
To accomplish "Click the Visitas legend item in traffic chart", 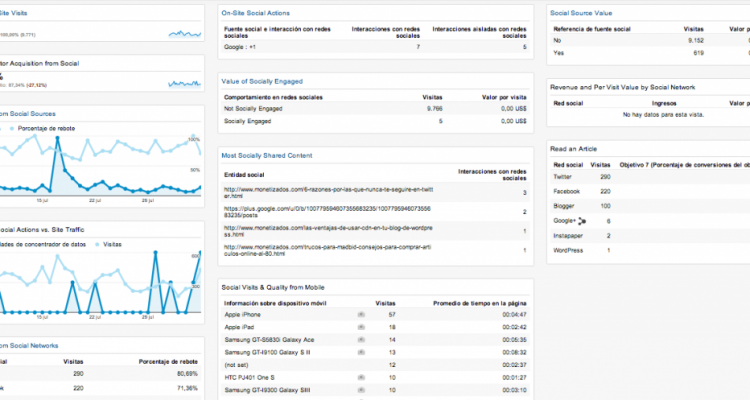I will click(109, 244).
